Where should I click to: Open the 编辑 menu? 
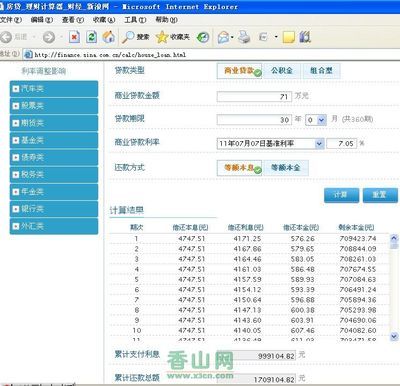(42, 20)
